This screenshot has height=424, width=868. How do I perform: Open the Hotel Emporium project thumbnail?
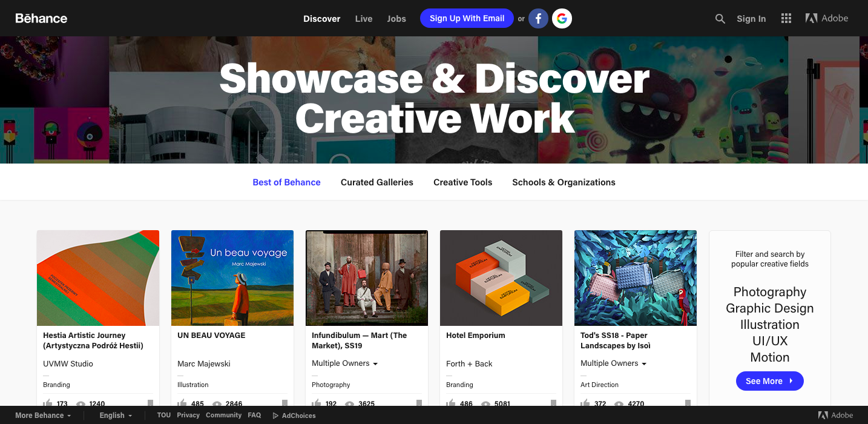coord(501,277)
